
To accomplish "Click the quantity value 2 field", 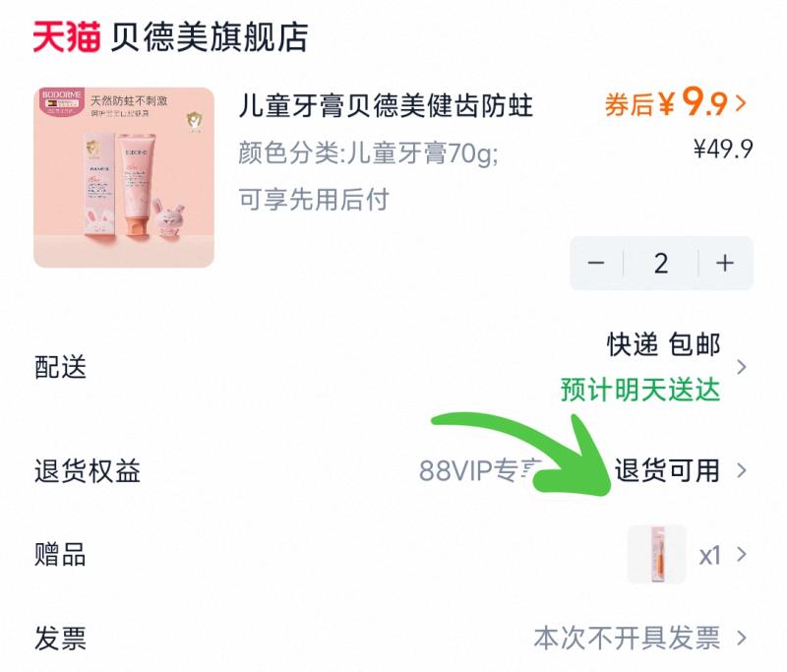I will pyautogui.click(x=660, y=263).
